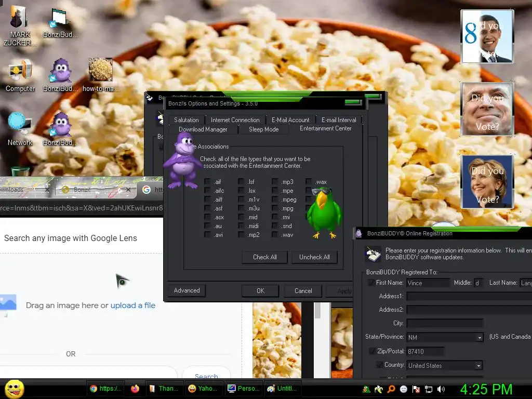The height and width of the screenshot is (399, 532).
Task: Toggle the .wax file type checkbox
Action: 309,182
